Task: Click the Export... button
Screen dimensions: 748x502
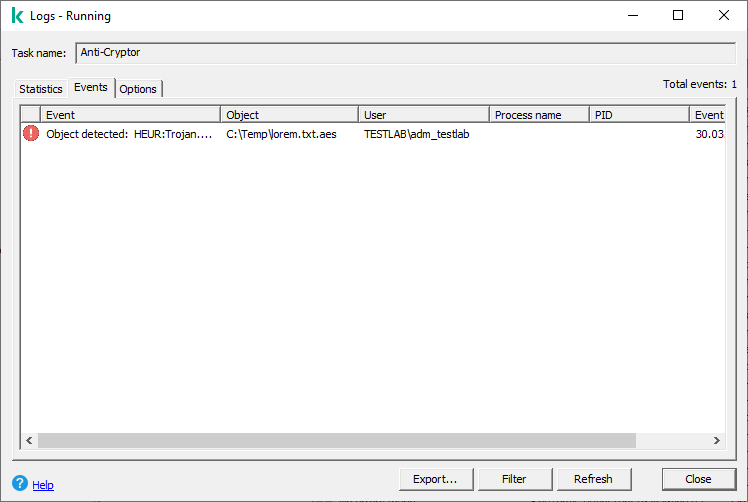Action: point(436,479)
